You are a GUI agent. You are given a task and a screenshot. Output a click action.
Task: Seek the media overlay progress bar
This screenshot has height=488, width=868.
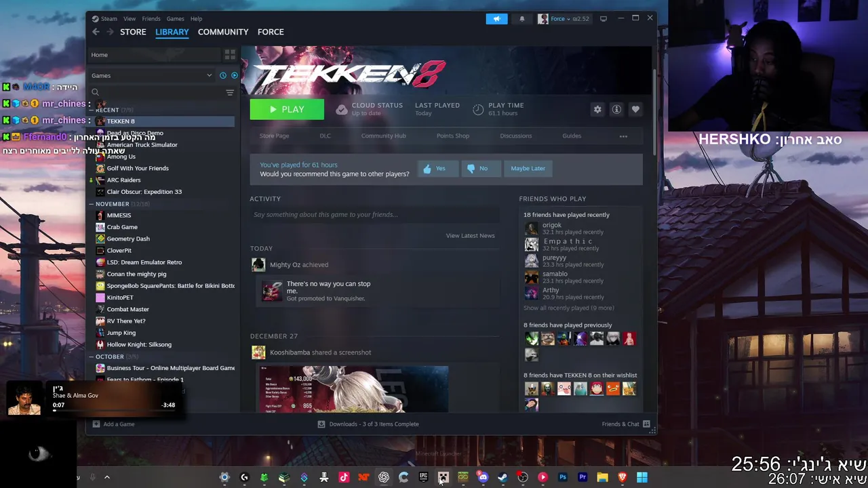[114, 411]
